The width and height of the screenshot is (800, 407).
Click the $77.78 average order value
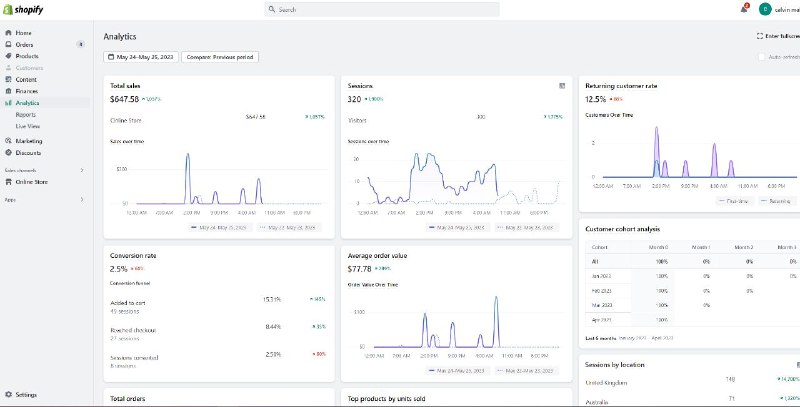[359, 269]
